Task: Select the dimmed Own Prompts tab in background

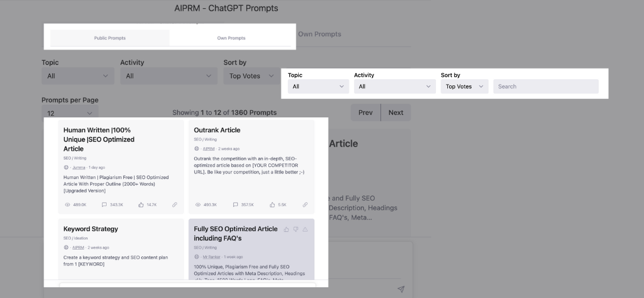Action: 320,34
